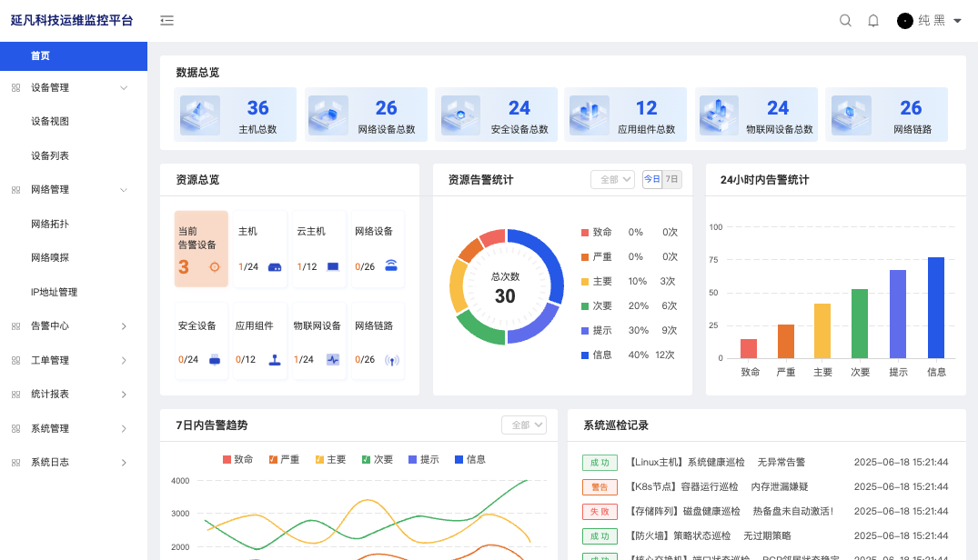Expand 系统管理 menu chevron
The height and width of the screenshot is (560, 978).
click(124, 428)
